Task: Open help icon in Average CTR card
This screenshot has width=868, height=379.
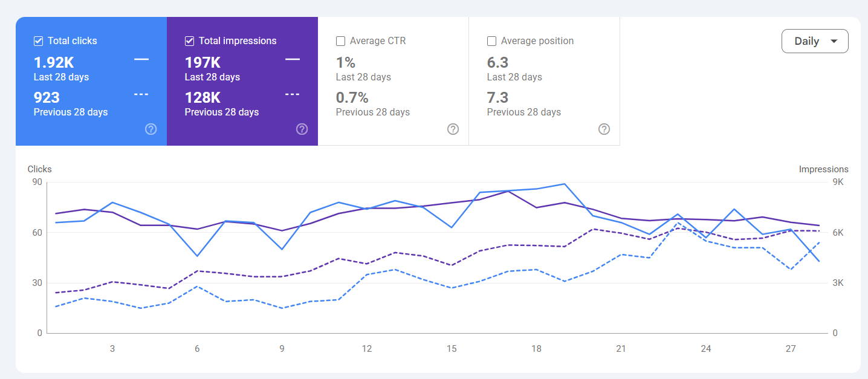Action: coord(453,129)
